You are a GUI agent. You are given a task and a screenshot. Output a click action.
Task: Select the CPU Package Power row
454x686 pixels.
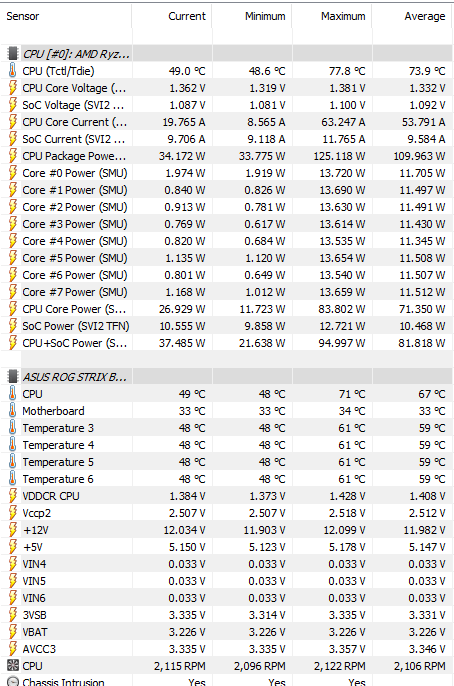point(227,156)
